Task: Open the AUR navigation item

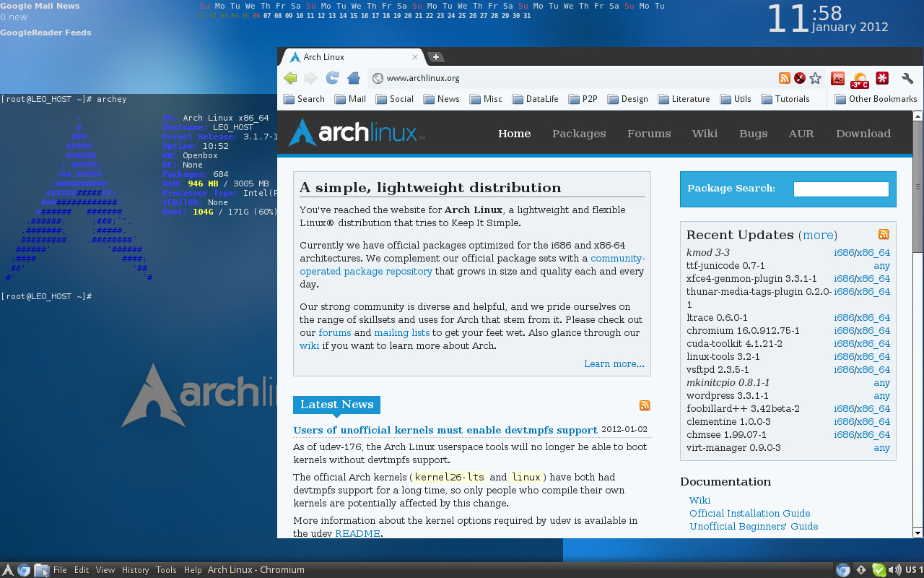Action: coord(801,134)
